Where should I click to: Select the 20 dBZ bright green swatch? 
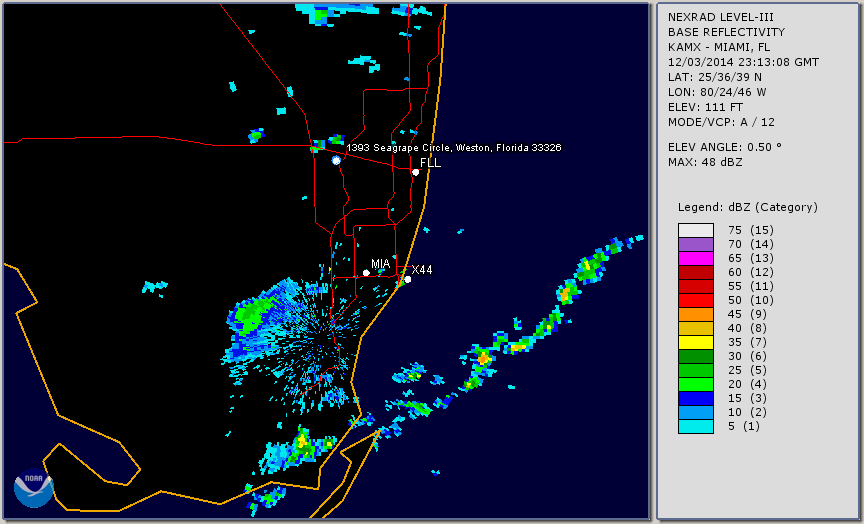[696, 385]
